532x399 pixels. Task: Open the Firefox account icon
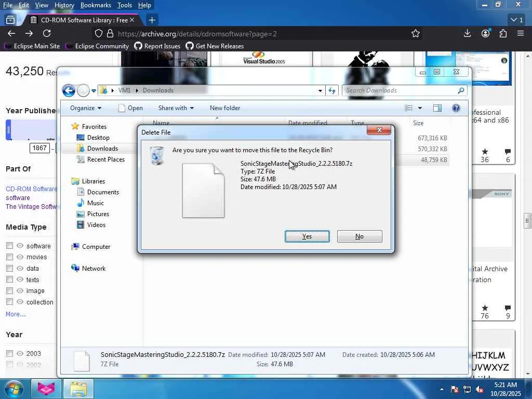pos(486,33)
